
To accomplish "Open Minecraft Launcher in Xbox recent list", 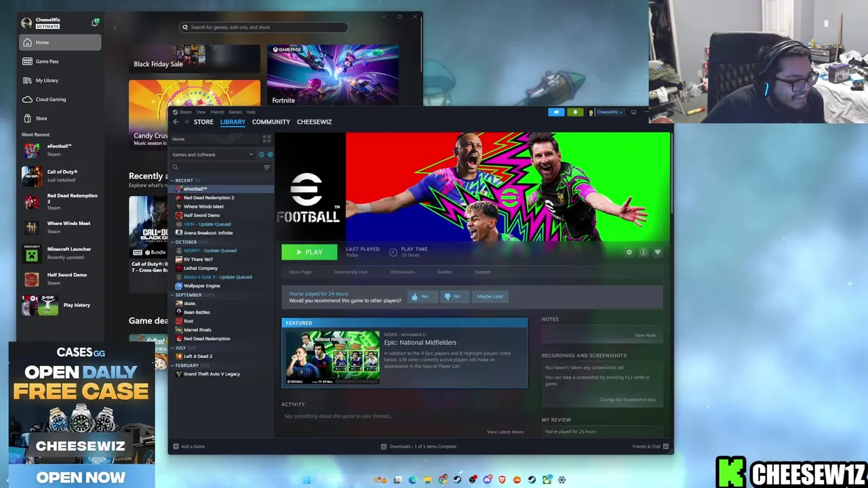I will pos(60,253).
